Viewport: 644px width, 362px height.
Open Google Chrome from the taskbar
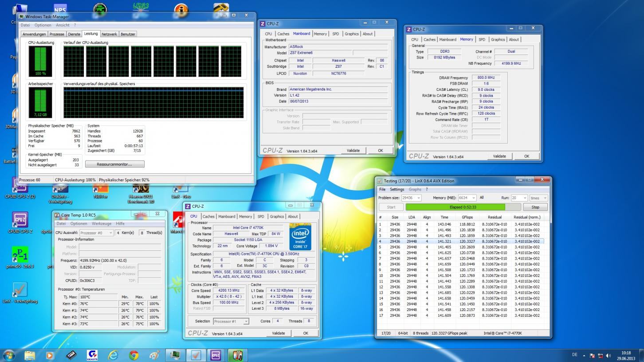(x=134, y=355)
